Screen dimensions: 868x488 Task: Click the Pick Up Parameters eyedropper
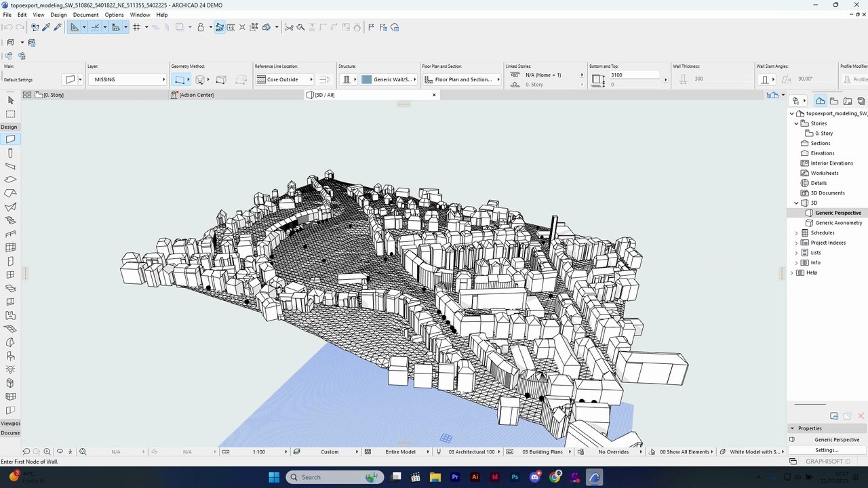pyautogui.click(x=46, y=27)
